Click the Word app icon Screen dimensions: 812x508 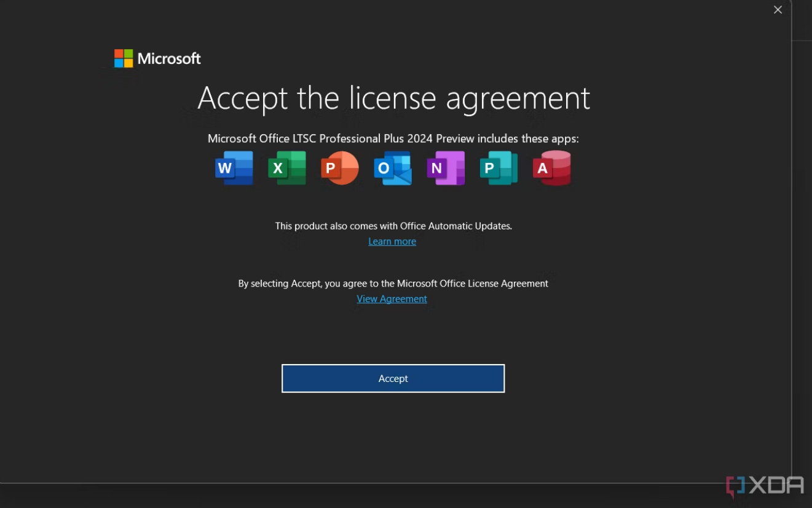[x=234, y=168]
